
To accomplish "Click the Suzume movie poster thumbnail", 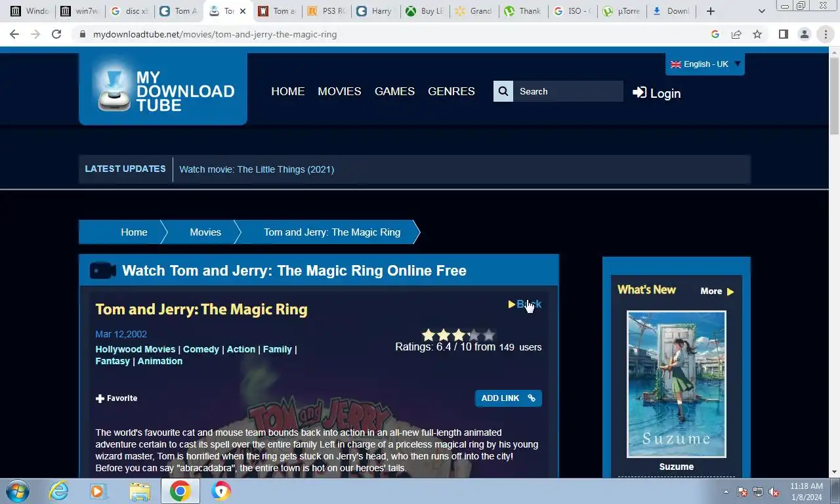I will 677,384.
